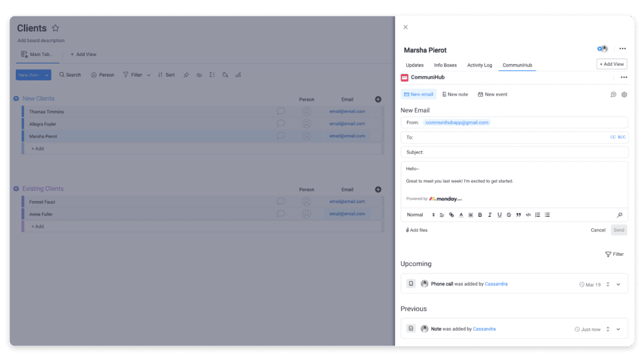Screen dimensions: 644x362
Task: Open CommuniHub settings gear
Action: (625, 94)
